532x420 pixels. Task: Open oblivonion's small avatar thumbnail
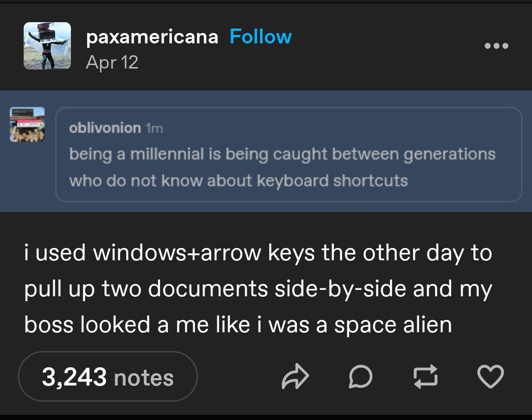click(28, 124)
